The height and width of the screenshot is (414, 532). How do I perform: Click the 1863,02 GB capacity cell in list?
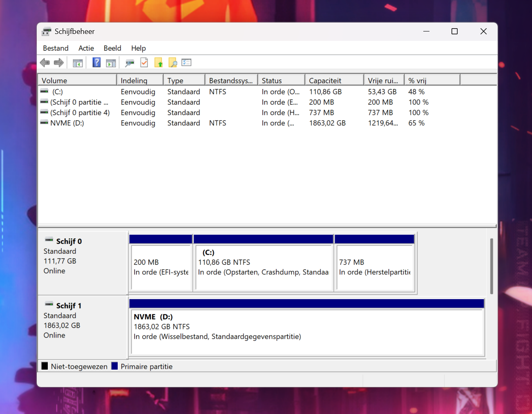click(327, 123)
